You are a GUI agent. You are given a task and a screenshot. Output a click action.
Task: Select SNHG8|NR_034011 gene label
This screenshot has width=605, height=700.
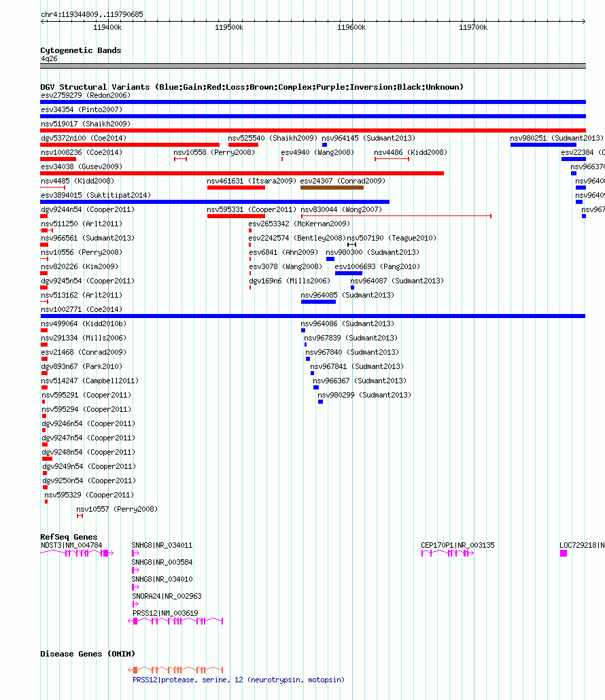pos(162,545)
